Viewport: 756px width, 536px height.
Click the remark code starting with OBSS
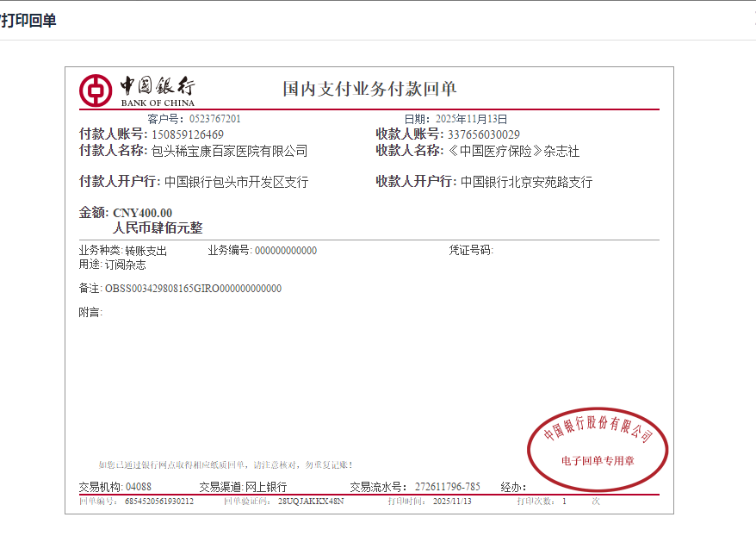pyautogui.click(x=193, y=289)
